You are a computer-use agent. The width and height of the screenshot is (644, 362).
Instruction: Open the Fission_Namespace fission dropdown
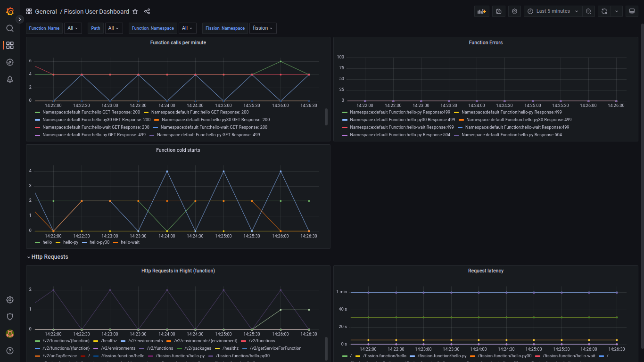pos(263,28)
